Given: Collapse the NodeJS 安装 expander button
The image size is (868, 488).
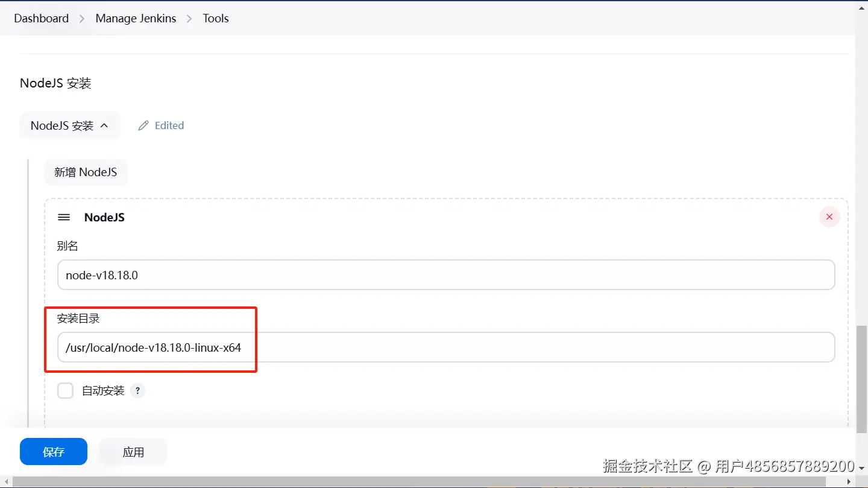Looking at the screenshot, I should [x=69, y=125].
